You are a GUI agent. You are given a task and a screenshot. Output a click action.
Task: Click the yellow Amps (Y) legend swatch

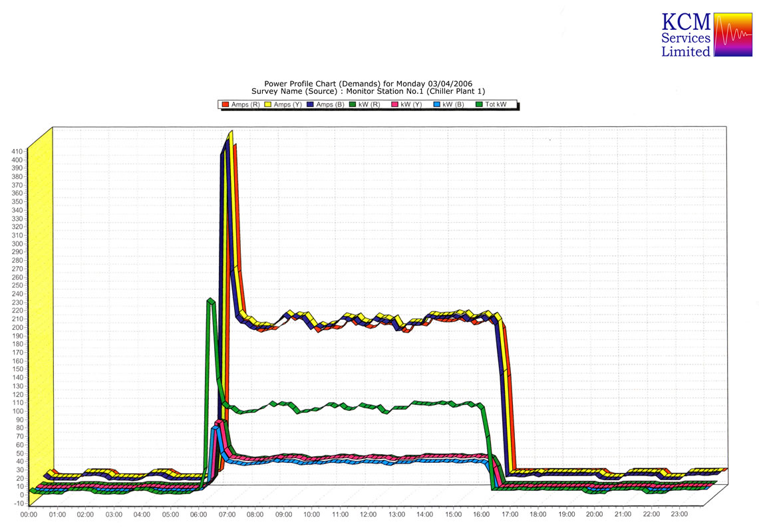(x=267, y=104)
